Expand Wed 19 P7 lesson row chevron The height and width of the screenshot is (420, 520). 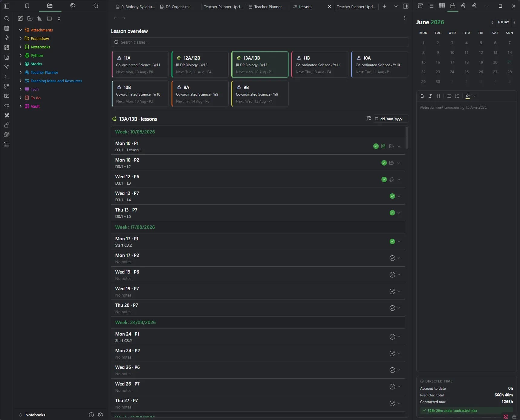click(399, 291)
